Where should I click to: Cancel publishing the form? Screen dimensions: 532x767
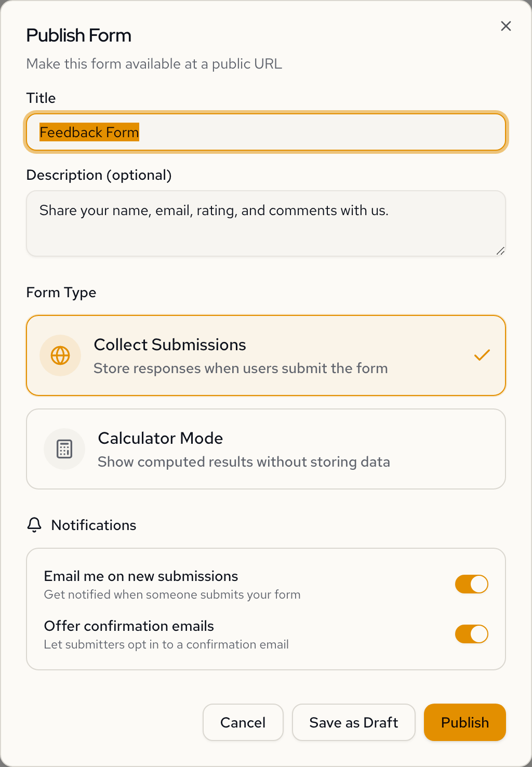coord(243,722)
